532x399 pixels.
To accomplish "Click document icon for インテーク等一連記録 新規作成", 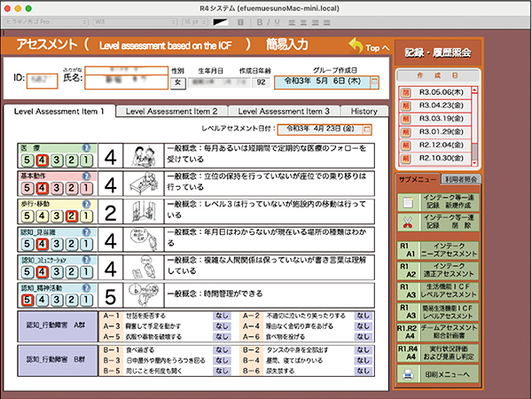I will coord(407,200).
